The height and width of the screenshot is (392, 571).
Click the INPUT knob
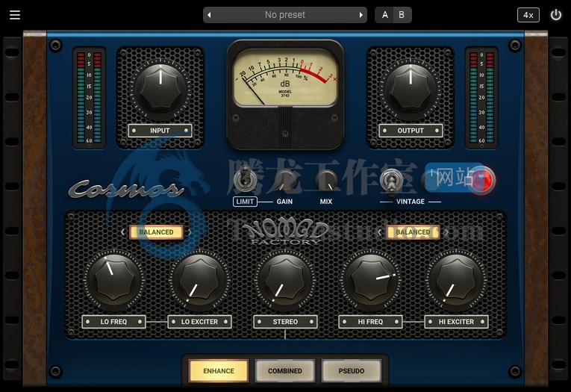160,88
